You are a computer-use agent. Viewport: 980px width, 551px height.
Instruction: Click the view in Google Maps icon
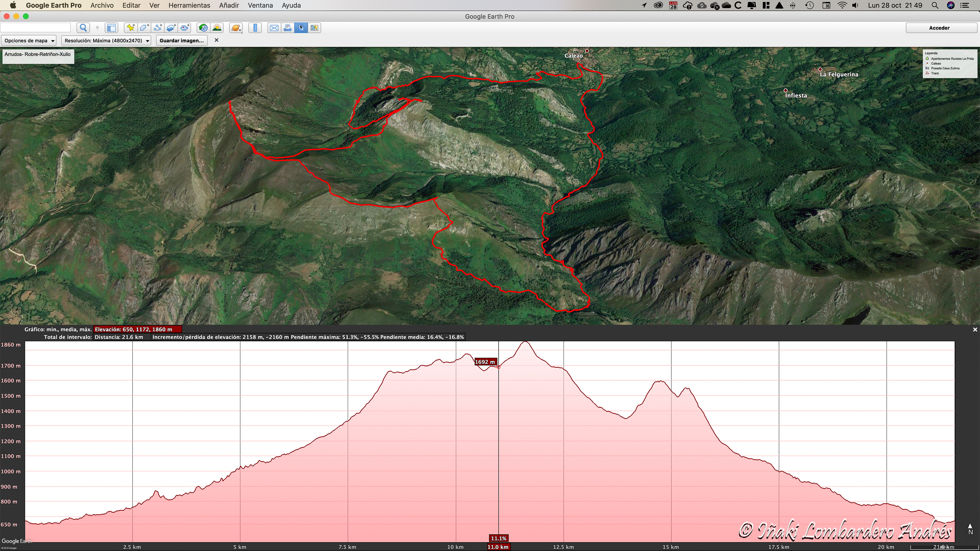point(314,28)
